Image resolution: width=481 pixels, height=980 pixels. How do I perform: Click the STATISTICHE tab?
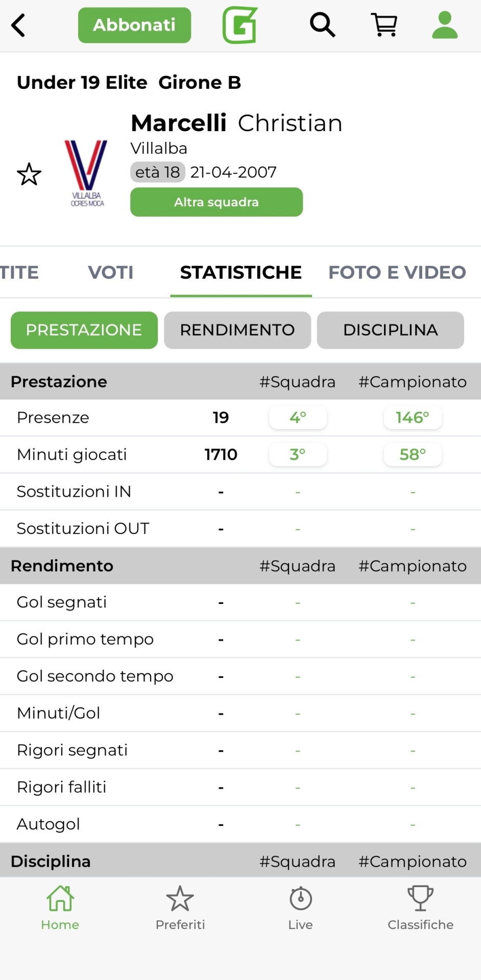[240, 273]
